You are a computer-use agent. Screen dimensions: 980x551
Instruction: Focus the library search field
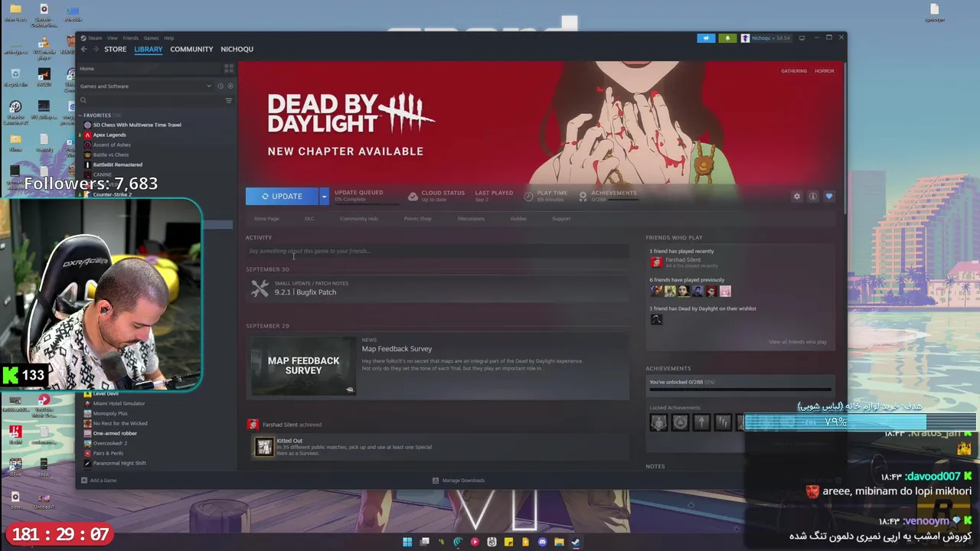click(x=150, y=100)
